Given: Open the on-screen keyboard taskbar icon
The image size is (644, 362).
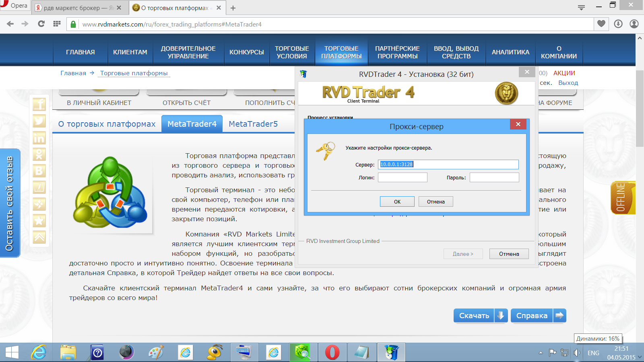Looking at the screenshot, I should [x=244, y=353].
